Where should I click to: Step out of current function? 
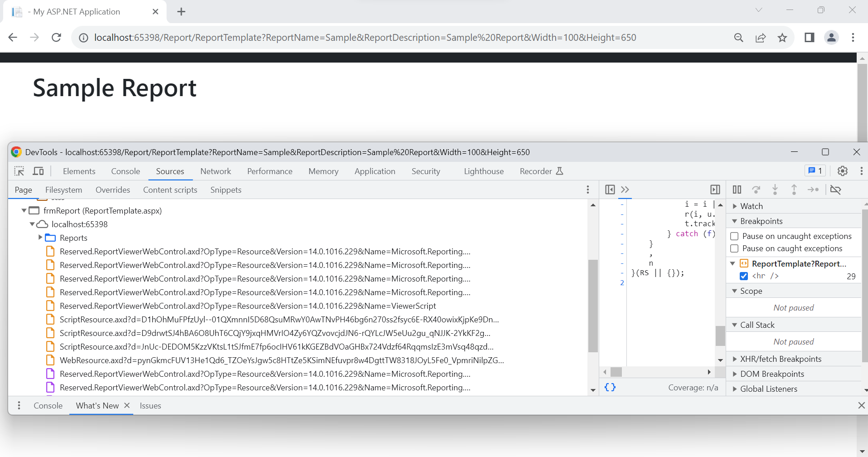click(794, 190)
